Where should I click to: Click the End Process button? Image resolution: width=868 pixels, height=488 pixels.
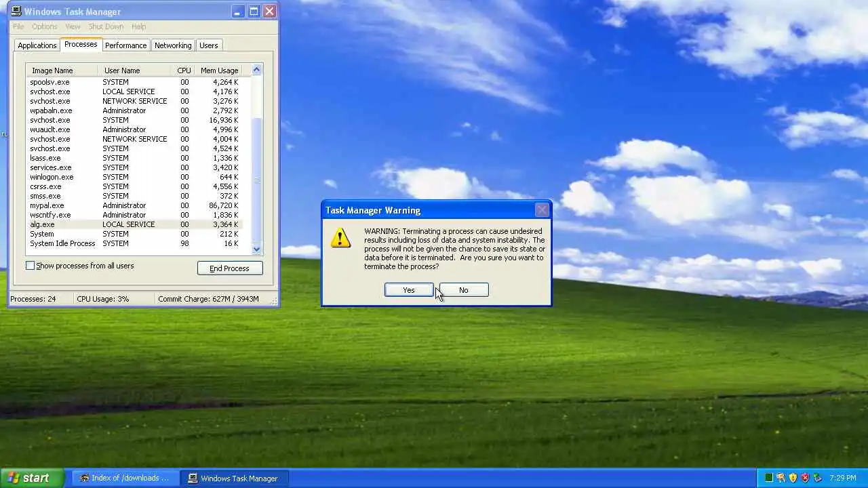point(230,268)
